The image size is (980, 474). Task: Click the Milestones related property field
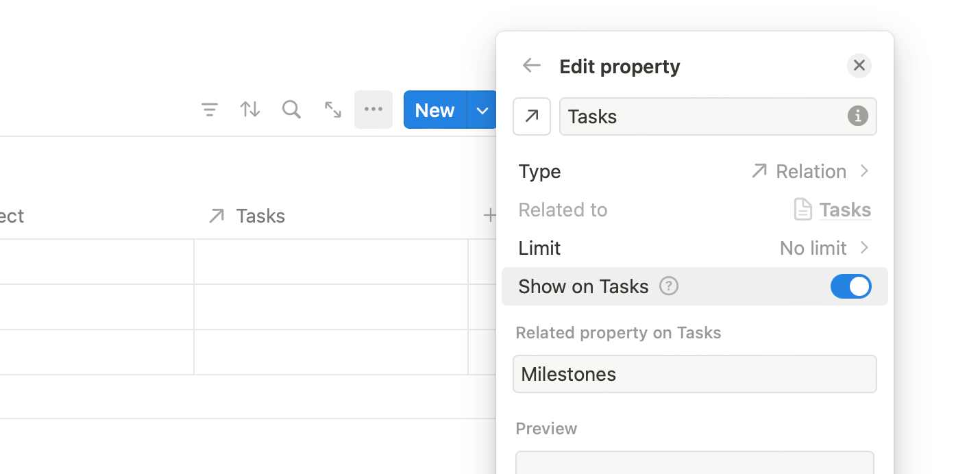694,374
